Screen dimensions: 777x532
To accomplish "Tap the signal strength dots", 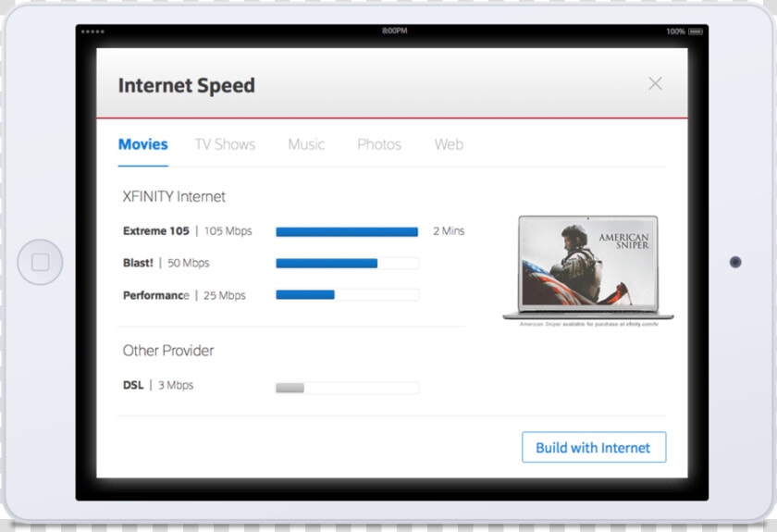I will pos(92,31).
